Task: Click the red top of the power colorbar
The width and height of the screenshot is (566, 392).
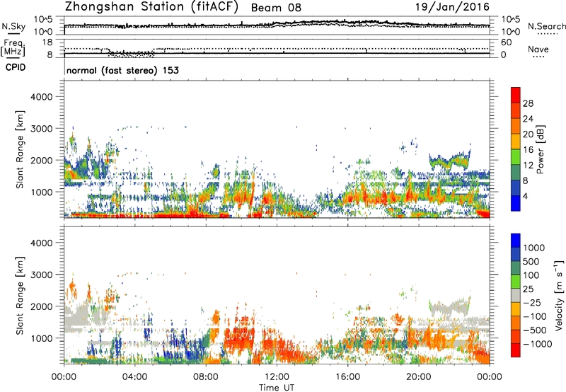Action: (516, 95)
